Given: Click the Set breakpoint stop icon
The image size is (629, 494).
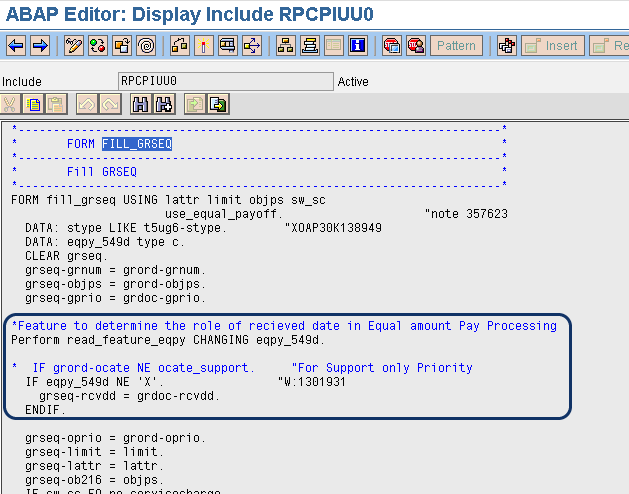Looking at the screenshot, I should pos(391,46).
